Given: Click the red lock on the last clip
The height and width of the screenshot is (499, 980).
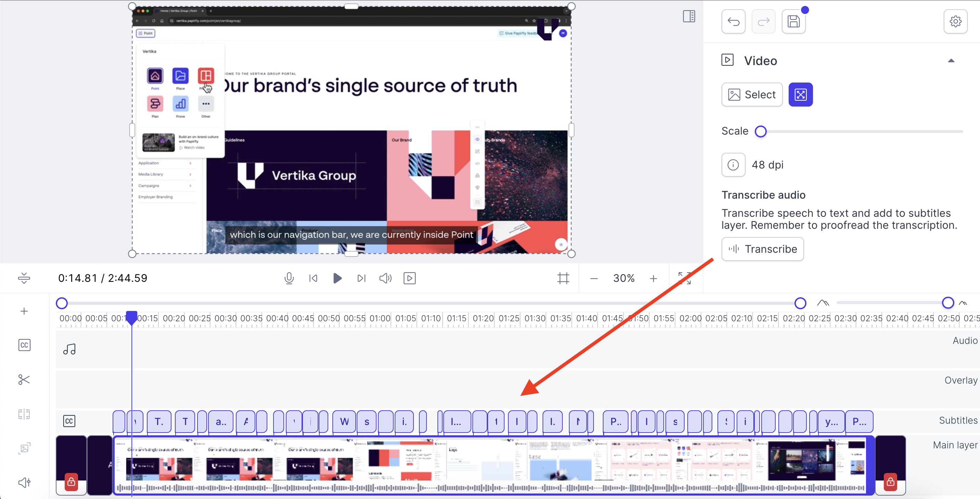Looking at the screenshot, I should [890, 482].
